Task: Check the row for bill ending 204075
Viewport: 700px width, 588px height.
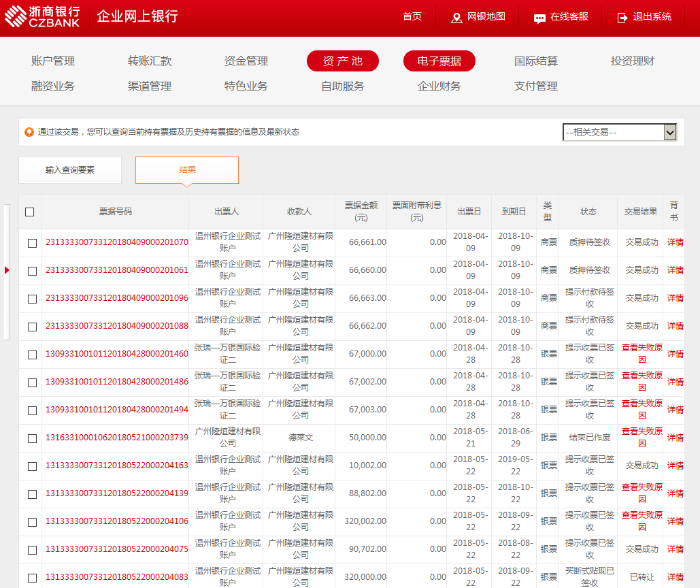Action: coord(32,550)
